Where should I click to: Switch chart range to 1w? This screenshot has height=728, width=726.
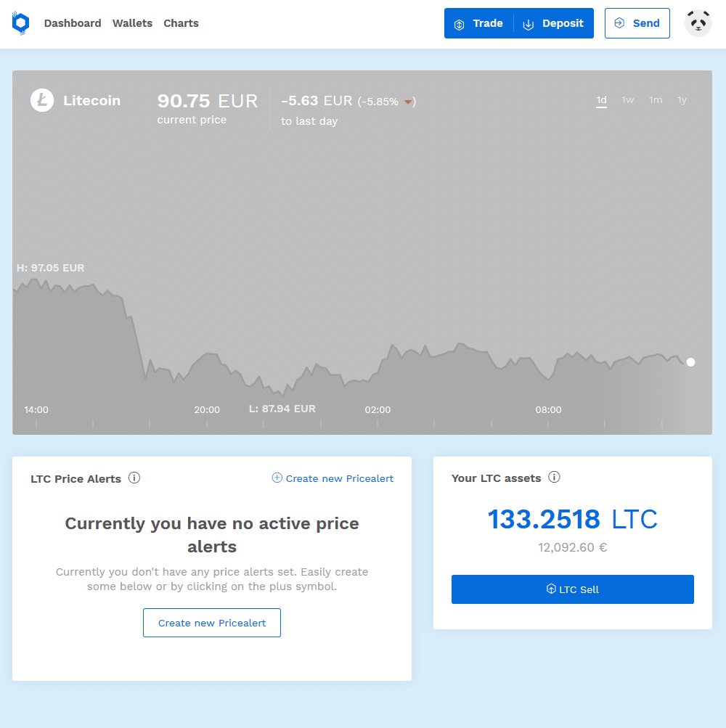point(628,100)
